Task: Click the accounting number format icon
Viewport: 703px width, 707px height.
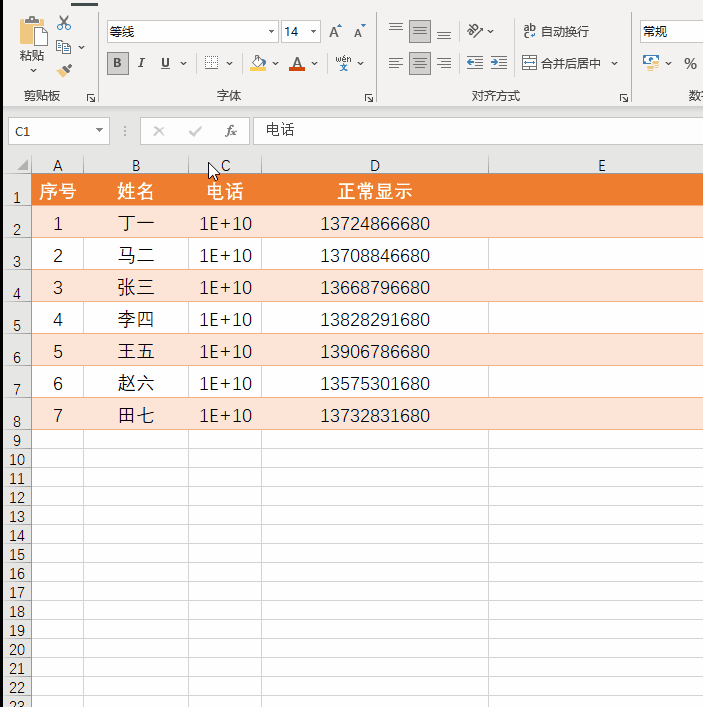Action: point(651,63)
